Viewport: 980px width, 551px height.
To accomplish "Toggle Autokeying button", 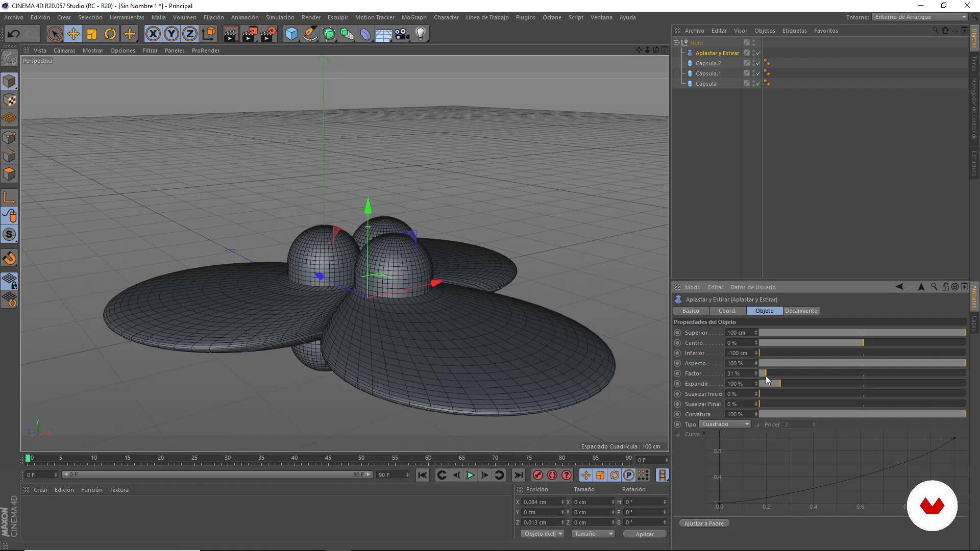I will coord(552,475).
